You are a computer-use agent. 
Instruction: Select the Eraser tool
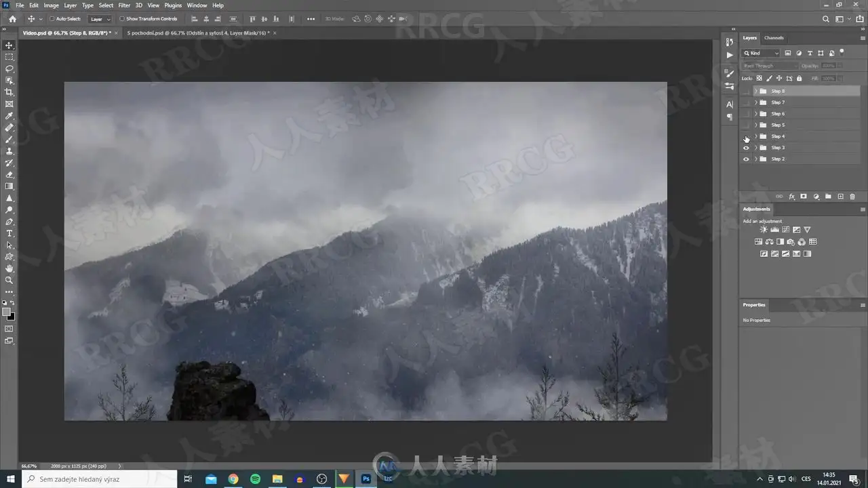coord(9,175)
